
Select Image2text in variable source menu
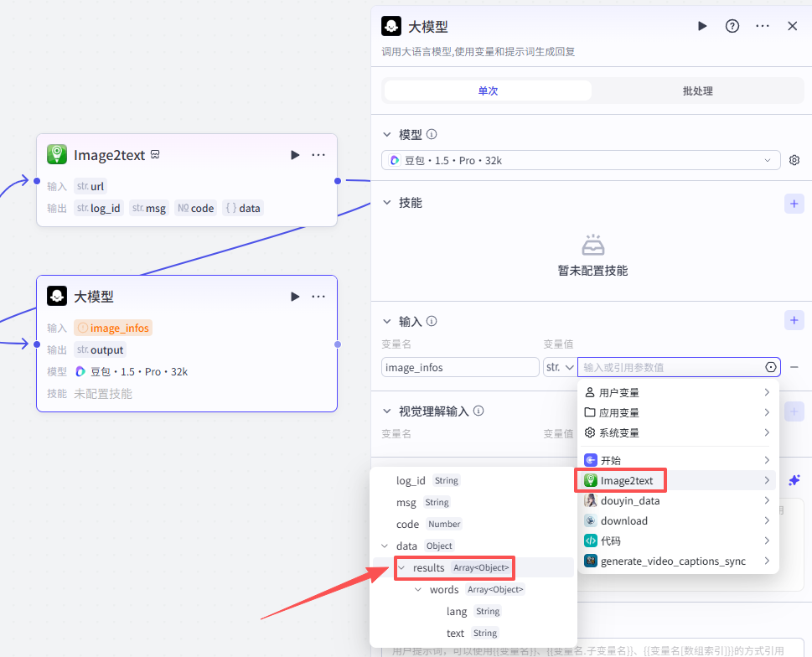click(x=626, y=480)
